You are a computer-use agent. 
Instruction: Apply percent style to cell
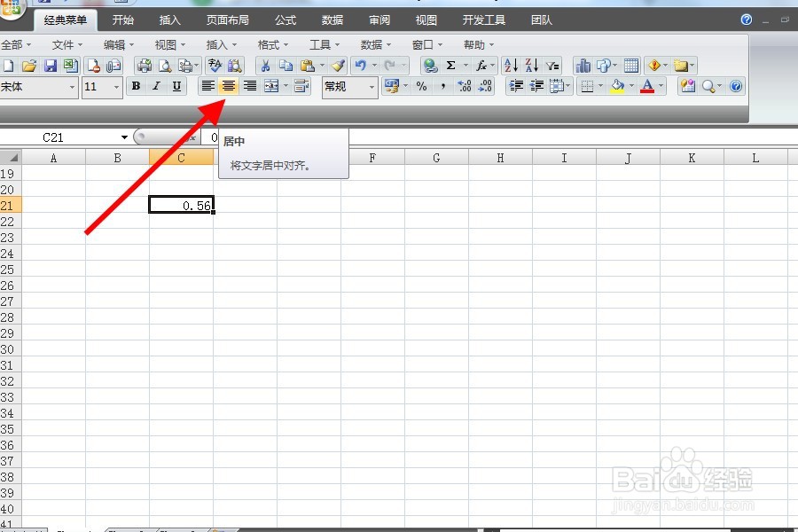421,87
